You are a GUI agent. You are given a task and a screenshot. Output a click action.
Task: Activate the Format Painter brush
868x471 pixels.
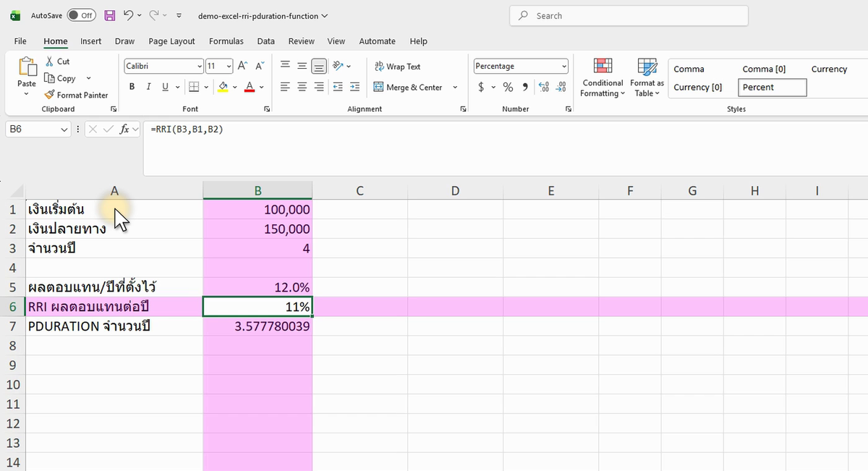coord(49,95)
